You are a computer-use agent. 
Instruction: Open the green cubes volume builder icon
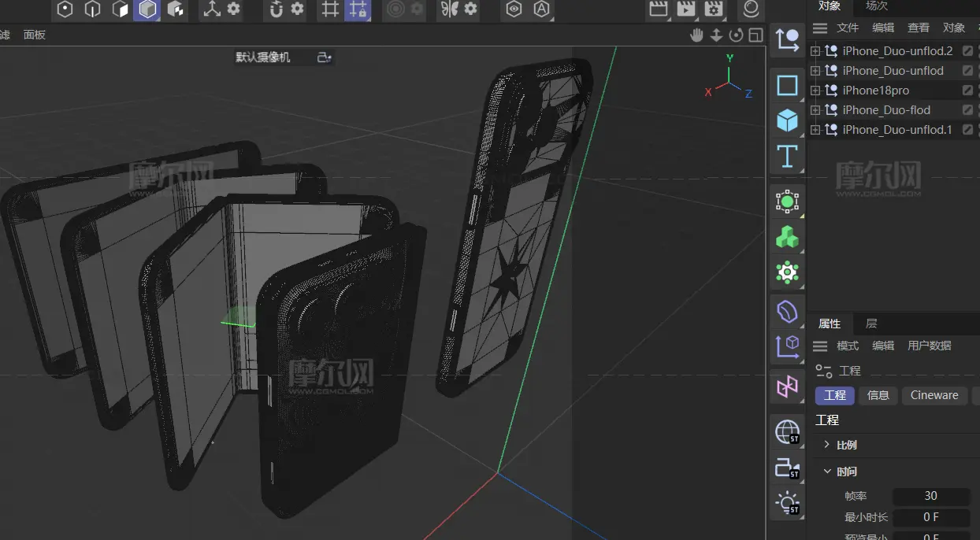point(787,237)
